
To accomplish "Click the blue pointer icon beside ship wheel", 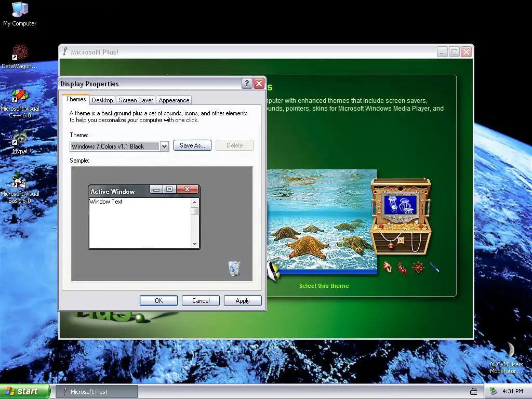I will [x=434, y=267].
